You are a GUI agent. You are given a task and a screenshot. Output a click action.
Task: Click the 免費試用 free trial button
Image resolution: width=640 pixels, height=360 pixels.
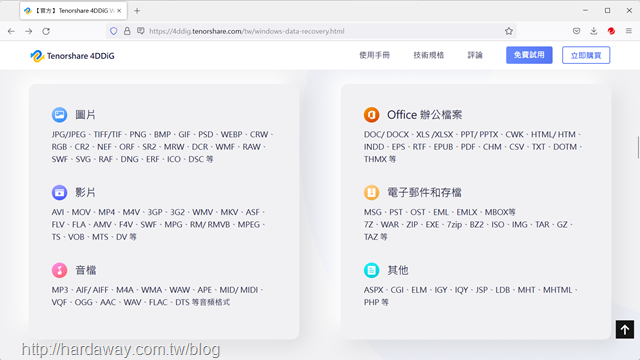pos(529,55)
